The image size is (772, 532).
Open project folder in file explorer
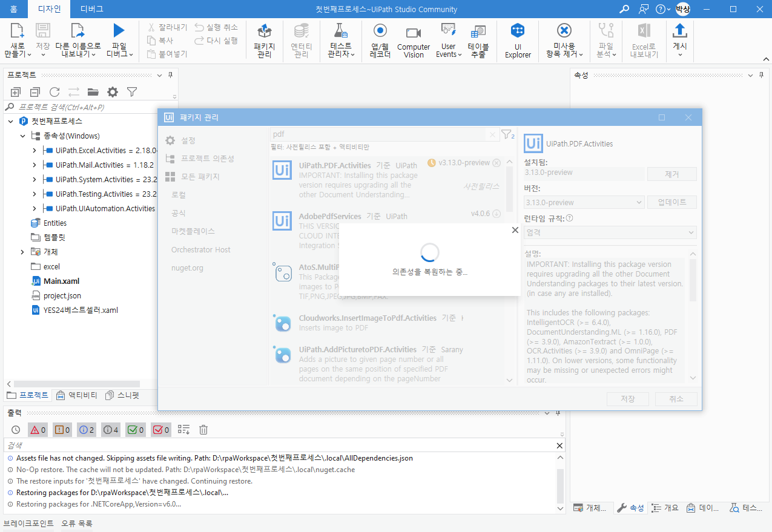(x=93, y=92)
